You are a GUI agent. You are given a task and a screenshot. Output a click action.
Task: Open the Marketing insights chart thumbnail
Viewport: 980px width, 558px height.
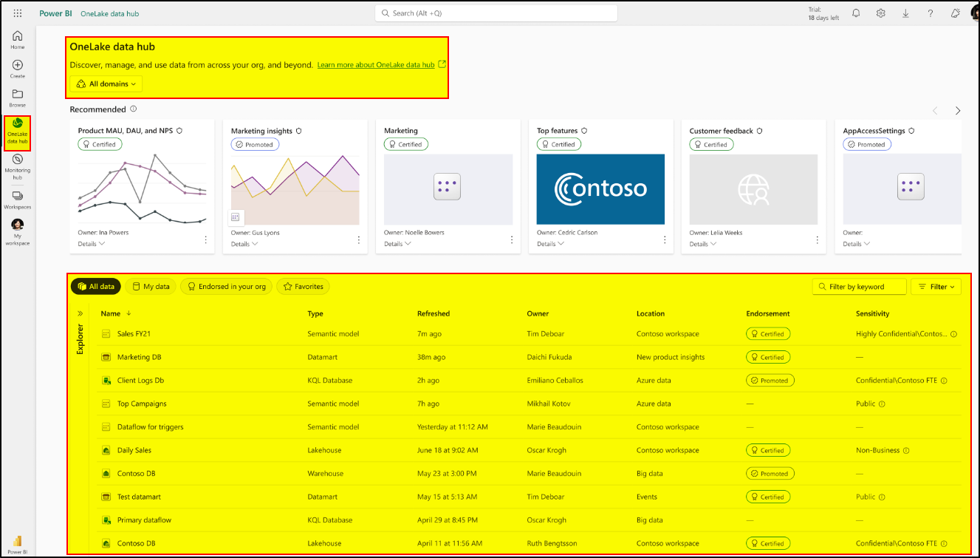click(295, 189)
